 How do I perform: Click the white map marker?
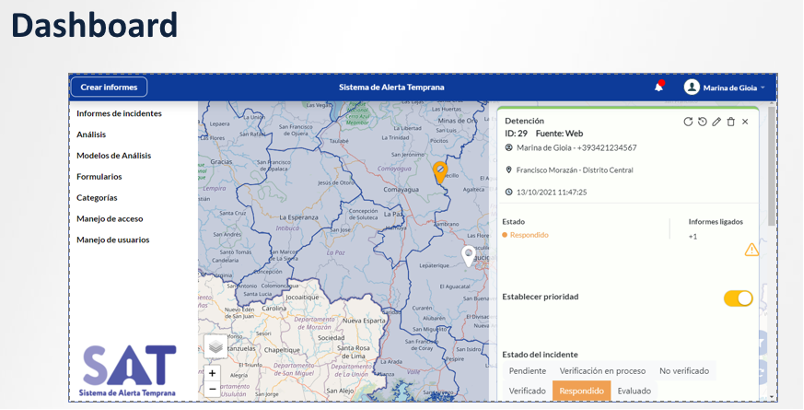pos(468,255)
